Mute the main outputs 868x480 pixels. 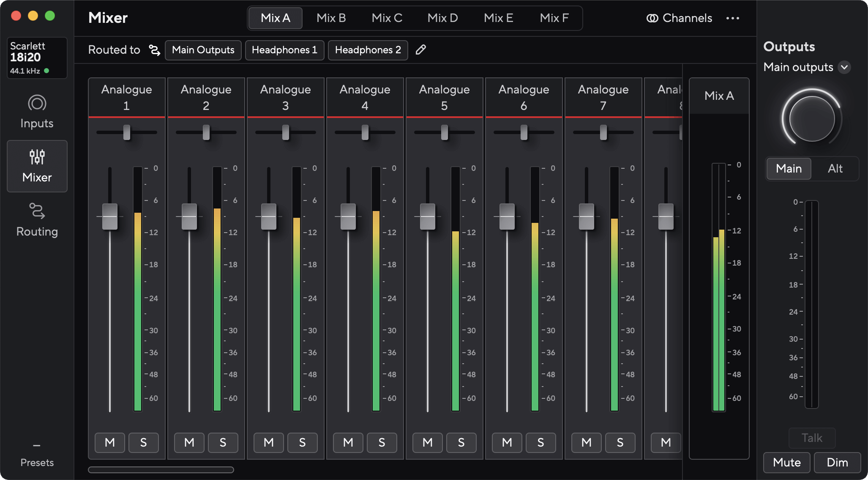(787, 462)
